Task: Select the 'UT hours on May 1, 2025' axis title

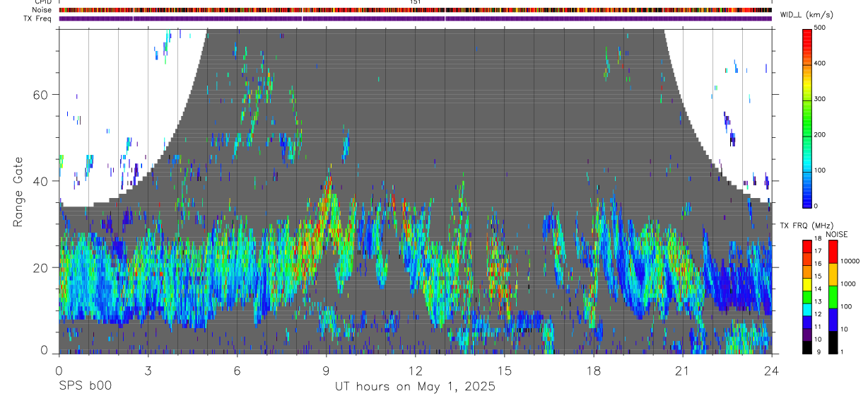Action: pos(415,387)
